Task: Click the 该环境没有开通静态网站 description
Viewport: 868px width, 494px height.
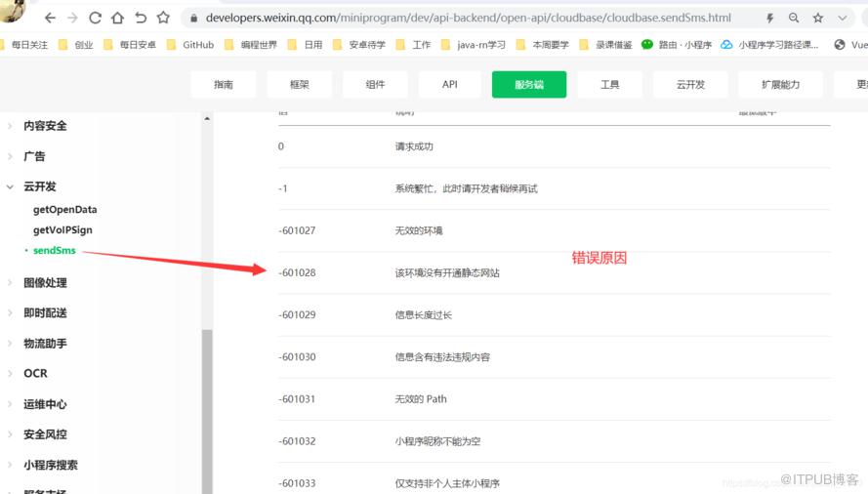Action: click(447, 273)
